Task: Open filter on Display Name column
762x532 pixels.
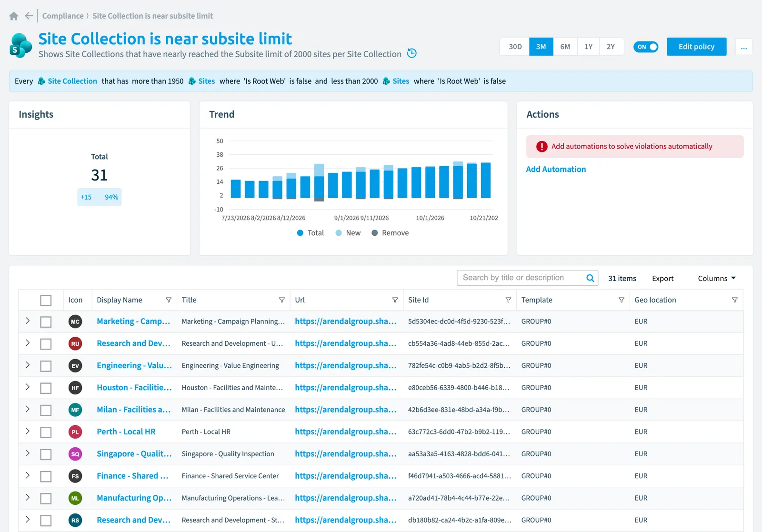Action: click(169, 300)
